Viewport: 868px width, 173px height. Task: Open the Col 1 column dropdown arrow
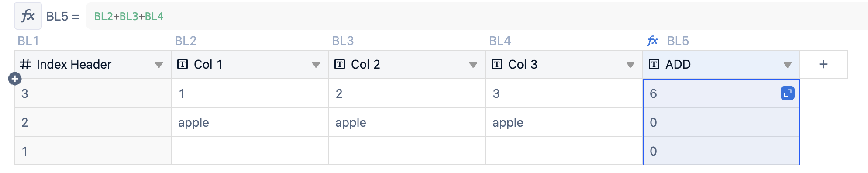click(x=316, y=65)
